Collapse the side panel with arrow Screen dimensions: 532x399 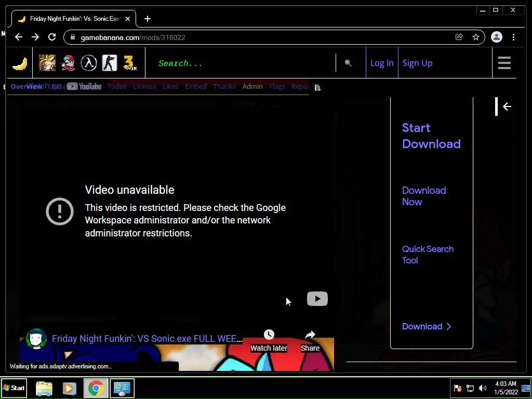pos(507,107)
